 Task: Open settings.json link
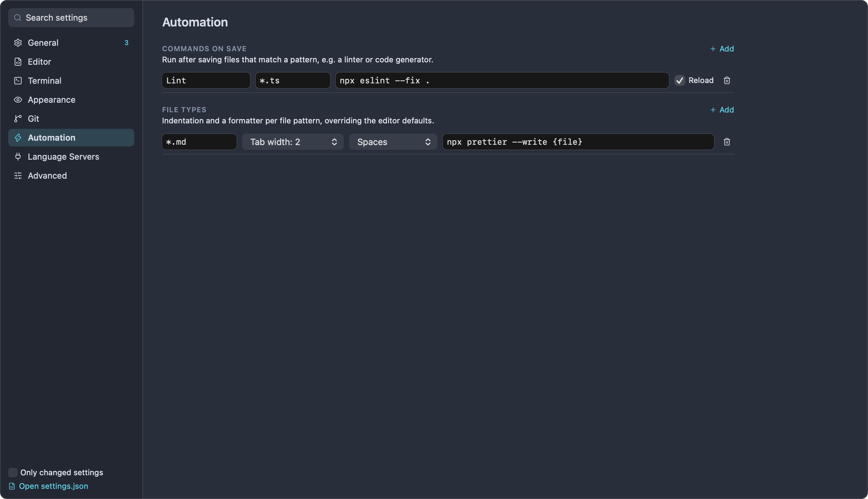pos(54,486)
